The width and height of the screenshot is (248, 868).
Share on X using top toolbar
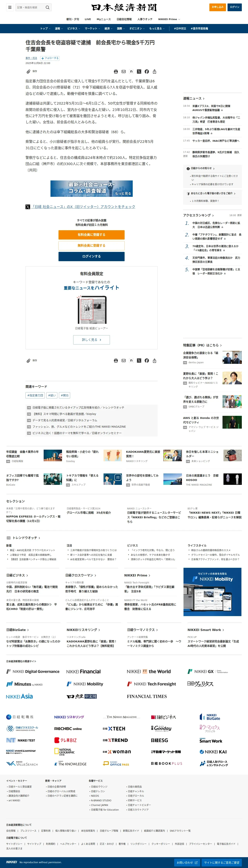(x=139, y=72)
